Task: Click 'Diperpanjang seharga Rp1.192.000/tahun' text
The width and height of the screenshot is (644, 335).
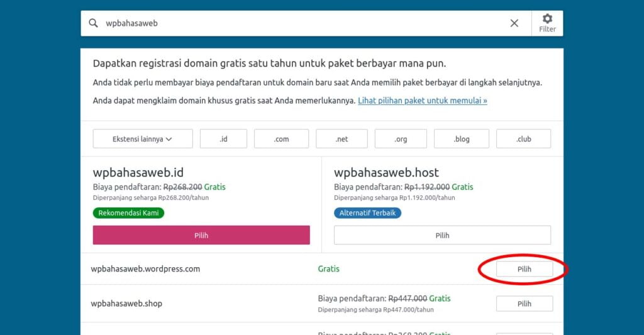Action: 394,197
